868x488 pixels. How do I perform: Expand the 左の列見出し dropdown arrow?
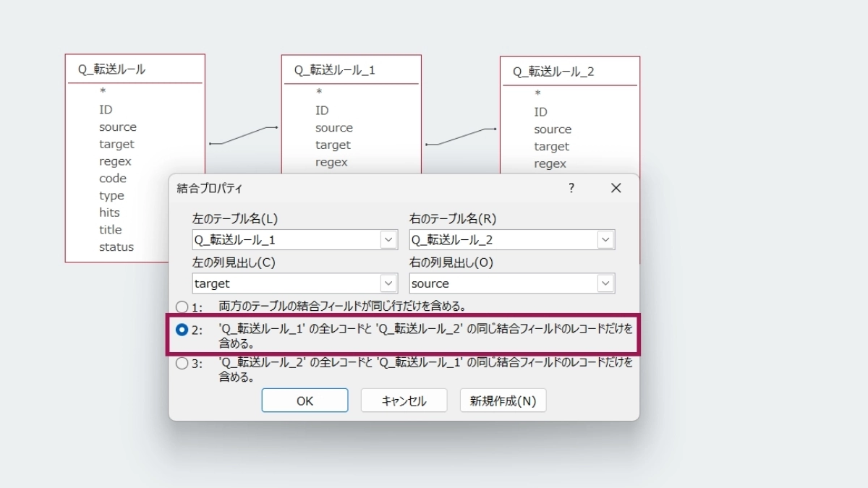click(x=388, y=283)
